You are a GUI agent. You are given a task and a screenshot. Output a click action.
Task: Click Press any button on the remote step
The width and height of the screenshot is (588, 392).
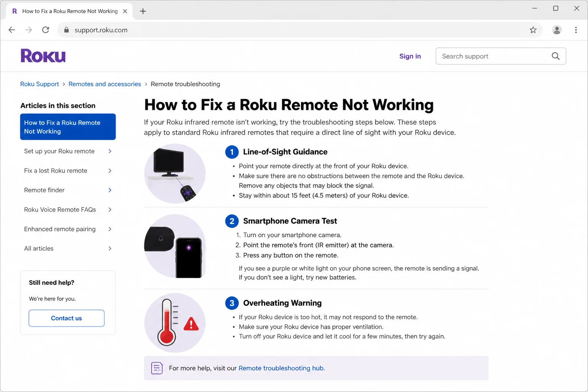(291, 255)
